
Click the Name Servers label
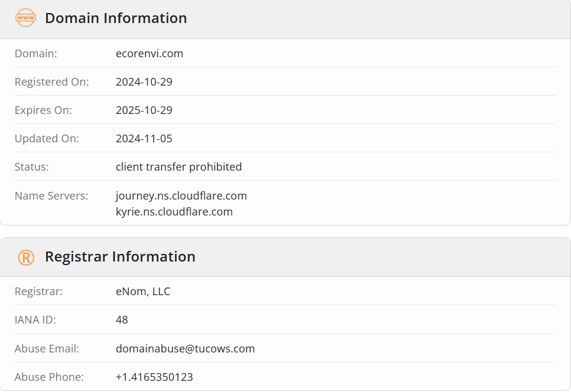[x=51, y=195]
